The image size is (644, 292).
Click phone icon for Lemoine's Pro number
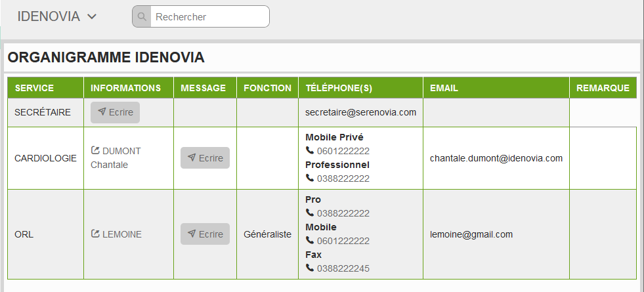pyautogui.click(x=310, y=213)
